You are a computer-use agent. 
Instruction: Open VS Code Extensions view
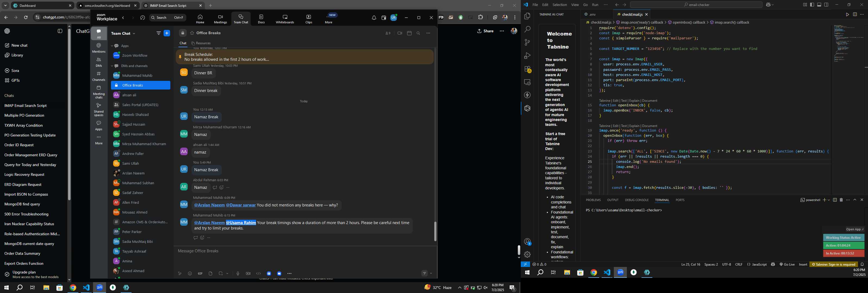tap(527, 69)
